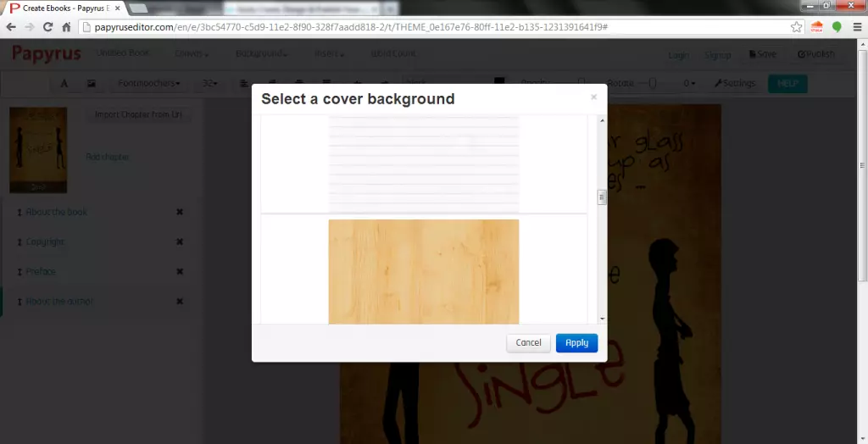Close the Create Ebooks browser tab
The height and width of the screenshot is (444, 868).
[x=117, y=8]
